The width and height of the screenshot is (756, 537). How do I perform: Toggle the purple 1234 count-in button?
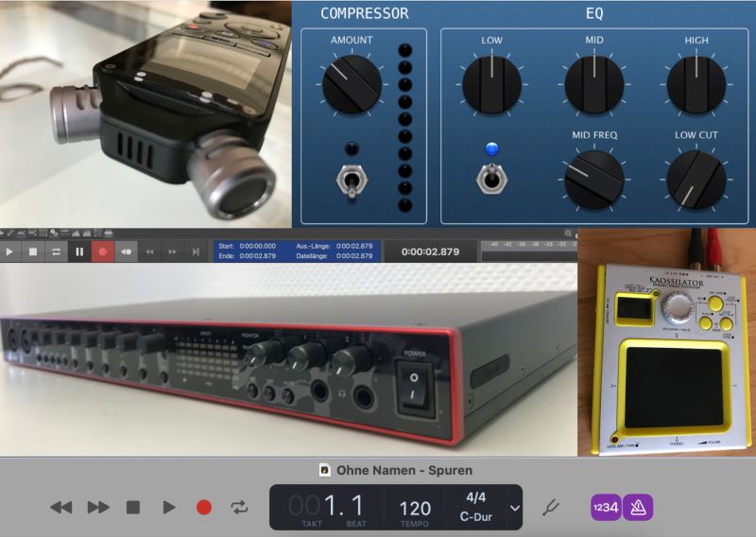[606, 508]
